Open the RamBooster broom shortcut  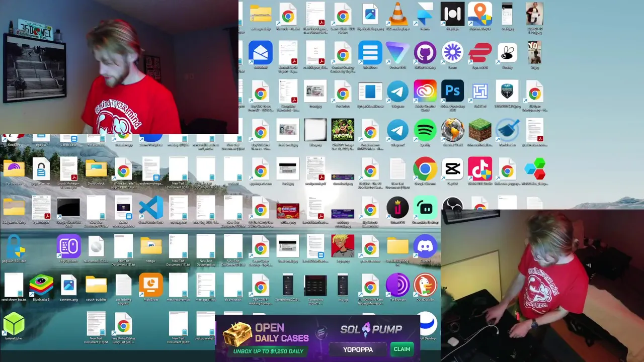point(507,131)
